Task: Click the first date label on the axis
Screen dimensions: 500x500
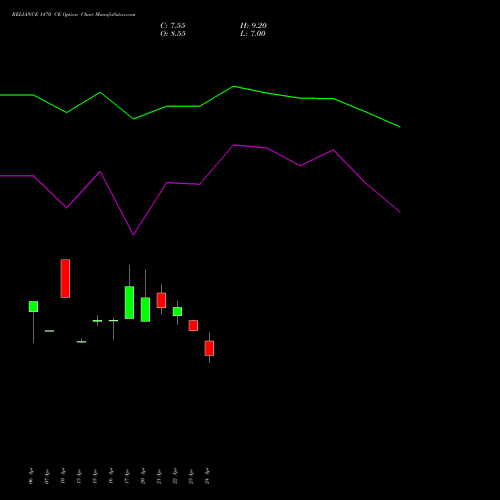Action: [x=31, y=476]
